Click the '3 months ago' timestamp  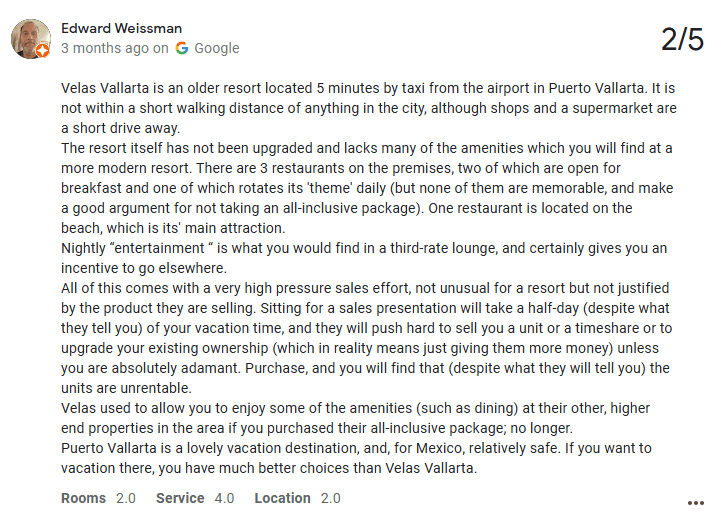(x=104, y=48)
